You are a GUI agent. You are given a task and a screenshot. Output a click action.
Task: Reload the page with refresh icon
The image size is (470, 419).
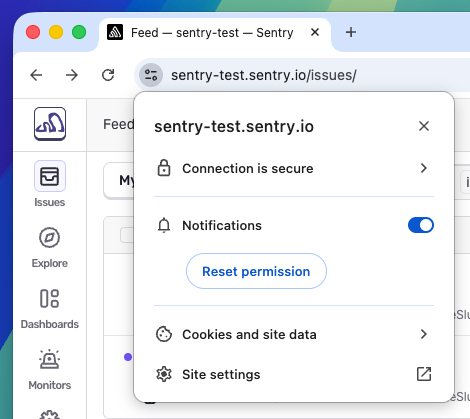(x=108, y=75)
